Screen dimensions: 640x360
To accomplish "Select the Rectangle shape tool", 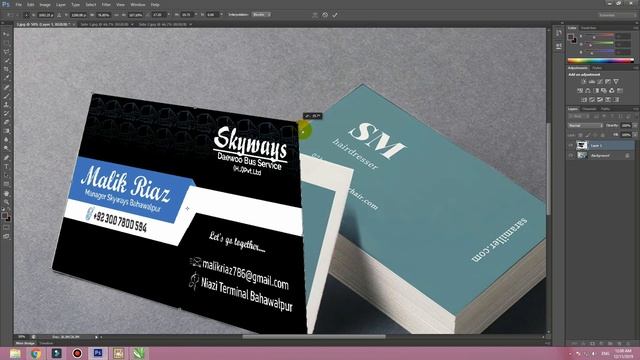I will pos(6,184).
